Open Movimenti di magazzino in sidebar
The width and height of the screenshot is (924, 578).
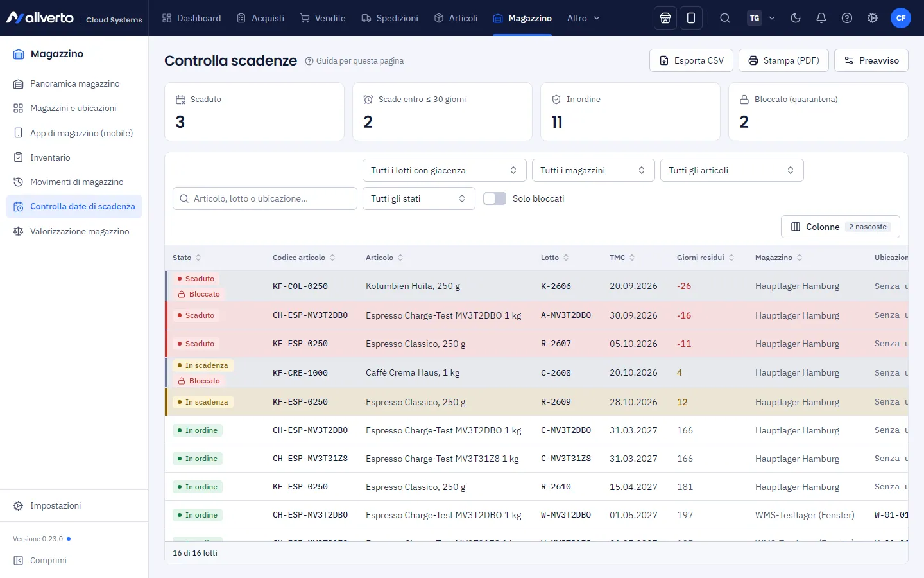(74, 182)
